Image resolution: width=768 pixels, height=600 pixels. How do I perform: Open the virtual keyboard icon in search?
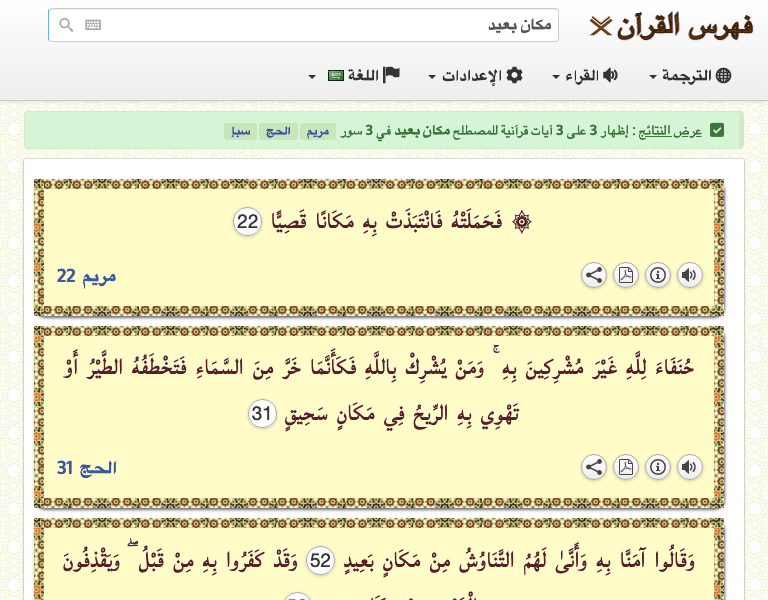pos(93,25)
